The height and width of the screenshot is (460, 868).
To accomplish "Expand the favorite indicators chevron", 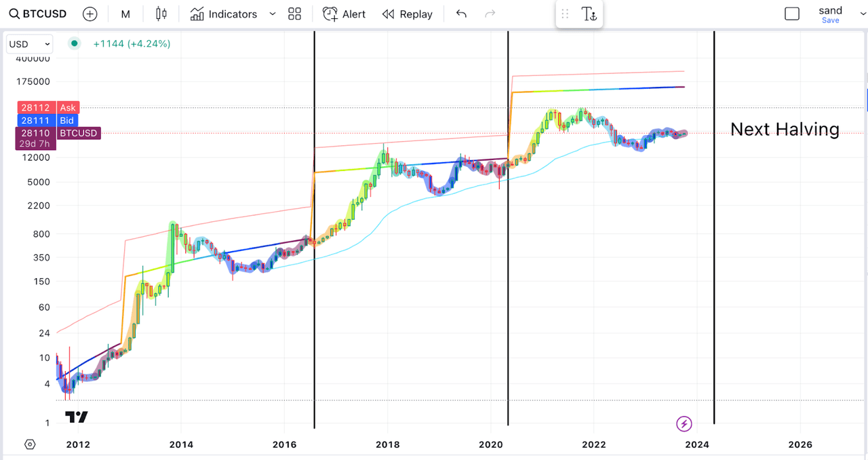I will point(273,14).
